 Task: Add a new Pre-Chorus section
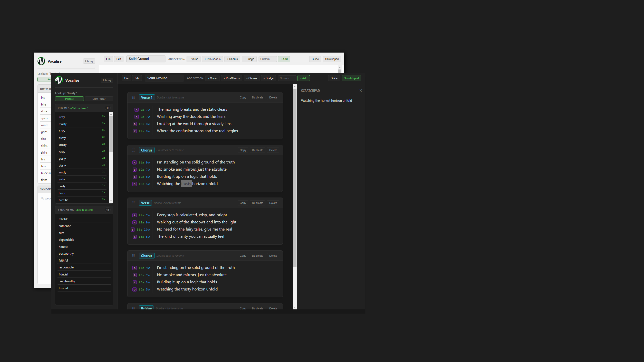(x=231, y=78)
